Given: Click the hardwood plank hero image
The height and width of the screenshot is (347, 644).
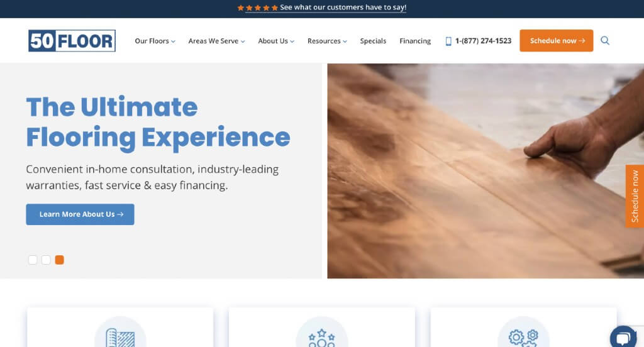Looking at the screenshot, I should click(486, 171).
